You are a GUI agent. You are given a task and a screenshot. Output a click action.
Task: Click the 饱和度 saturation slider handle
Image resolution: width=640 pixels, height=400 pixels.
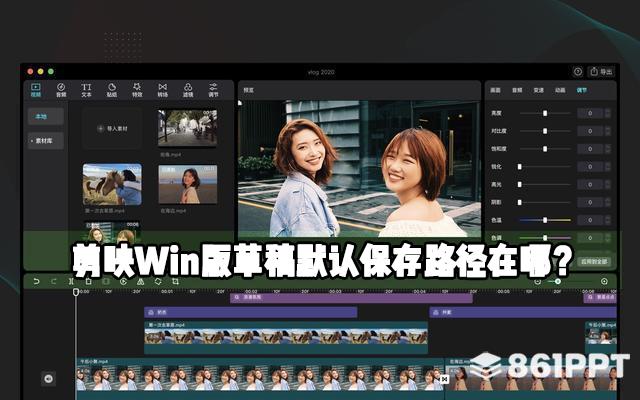[x=545, y=149]
